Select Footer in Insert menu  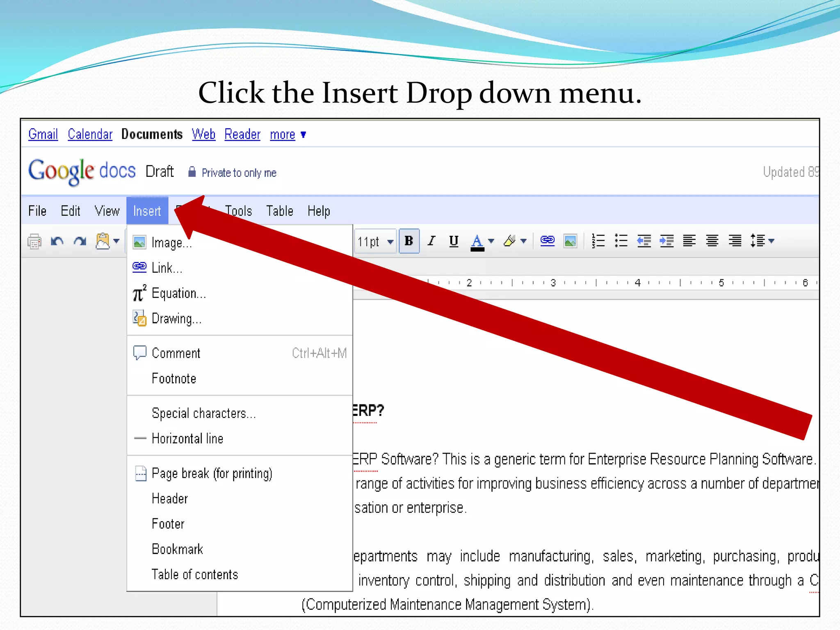point(240,524)
